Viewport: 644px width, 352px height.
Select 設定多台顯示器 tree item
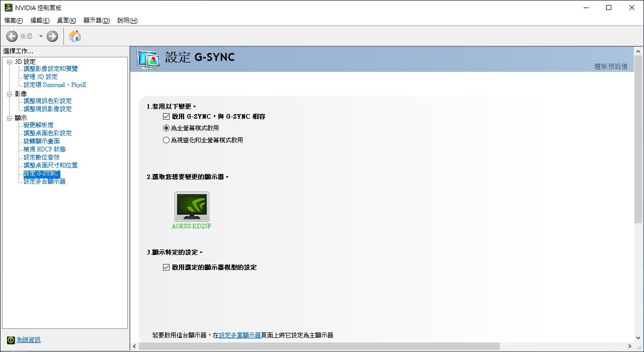tap(45, 182)
